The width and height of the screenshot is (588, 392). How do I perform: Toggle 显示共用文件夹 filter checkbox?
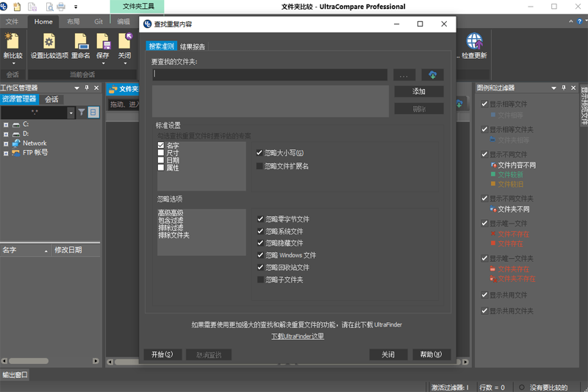[484, 310]
